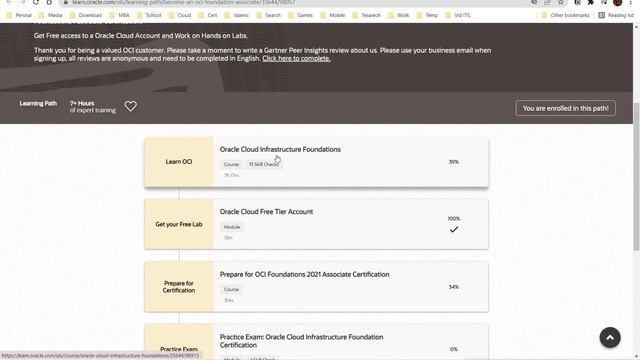
Task: Click the Prepare for Certification label
Action: (x=179, y=287)
